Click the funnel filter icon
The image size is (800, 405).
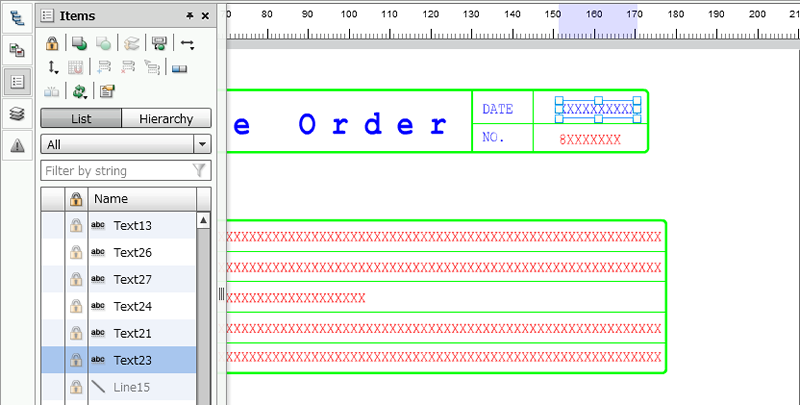pyautogui.click(x=199, y=170)
